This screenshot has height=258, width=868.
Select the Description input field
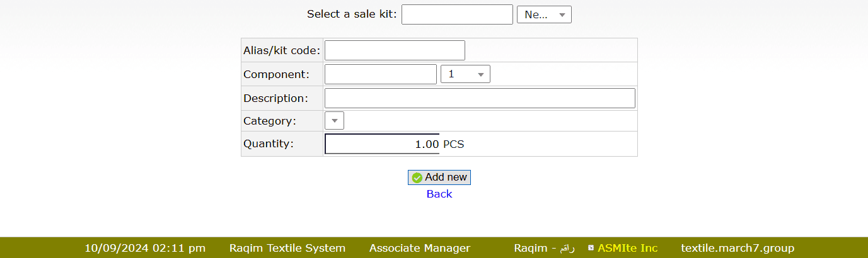coord(480,98)
